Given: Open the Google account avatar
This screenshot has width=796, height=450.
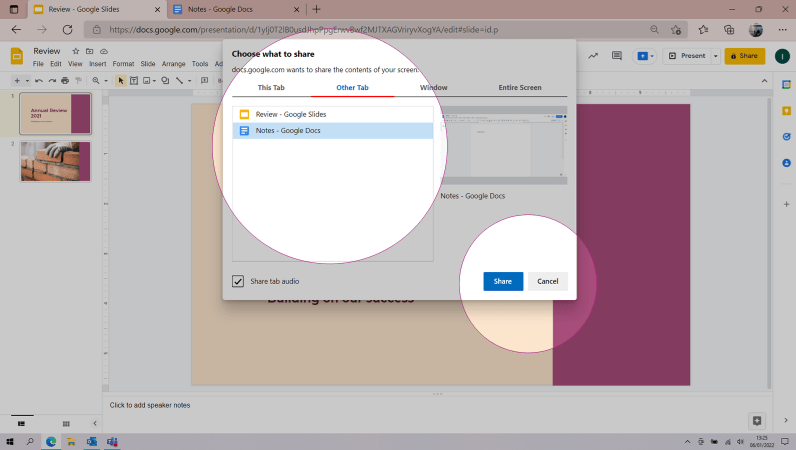Looking at the screenshot, I should tap(782, 56).
